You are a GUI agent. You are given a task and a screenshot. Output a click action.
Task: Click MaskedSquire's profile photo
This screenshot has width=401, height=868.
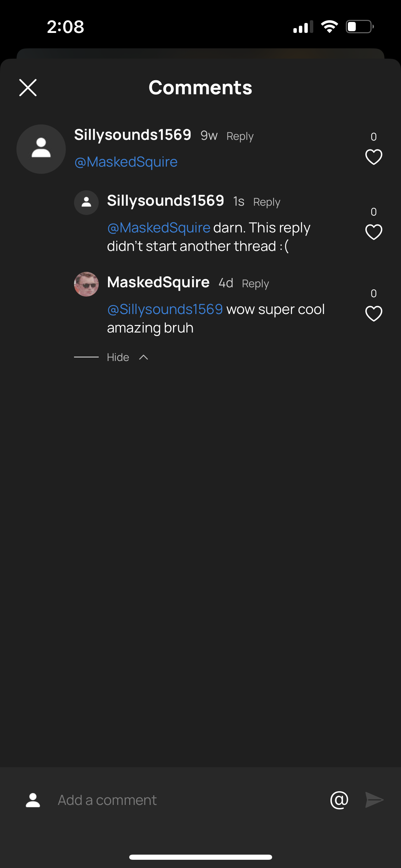coord(86,284)
